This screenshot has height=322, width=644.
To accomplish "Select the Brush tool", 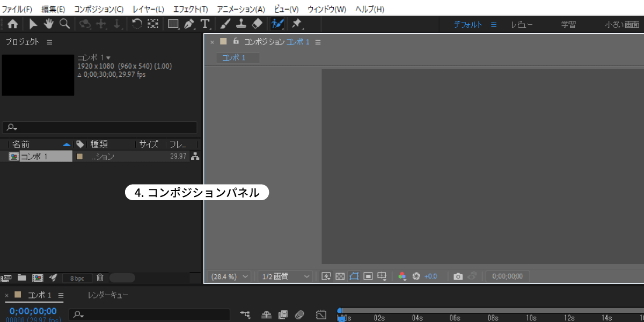I will coord(225,24).
